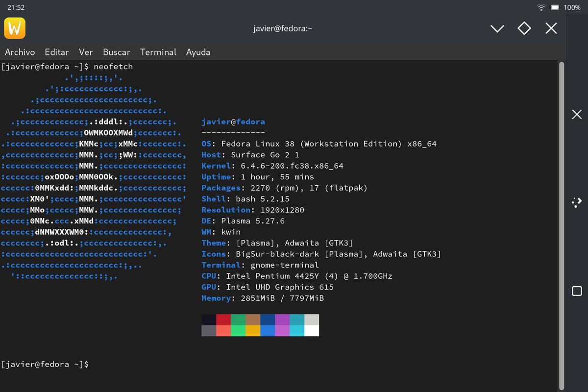Click the 21:52 clock in the status bar

click(16, 7)
